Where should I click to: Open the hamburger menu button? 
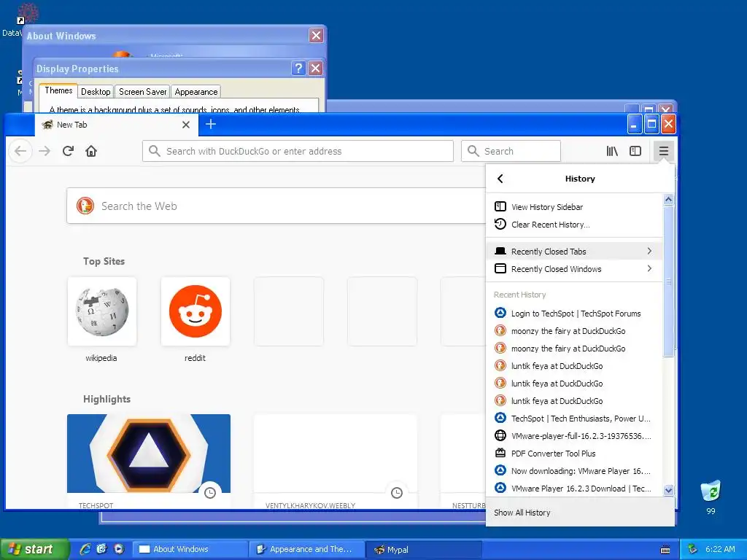point(664,151)
